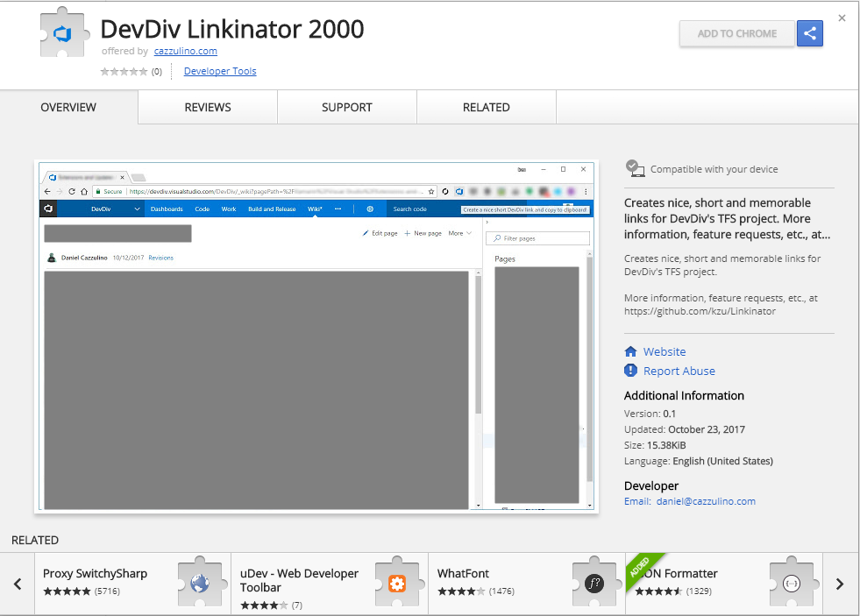860x616 pixels.
Task: Close the extension details dialog
Action: click(x=842, y=18)
